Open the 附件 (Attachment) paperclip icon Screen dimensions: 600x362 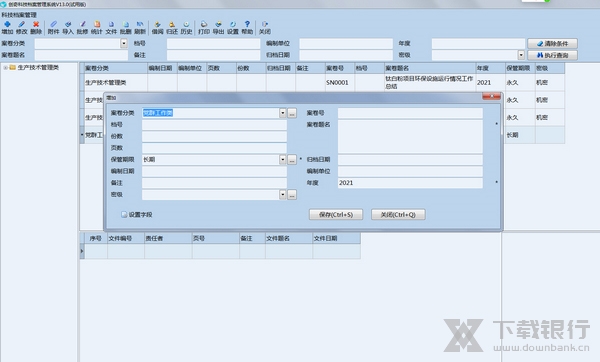[x=54, y=28]
